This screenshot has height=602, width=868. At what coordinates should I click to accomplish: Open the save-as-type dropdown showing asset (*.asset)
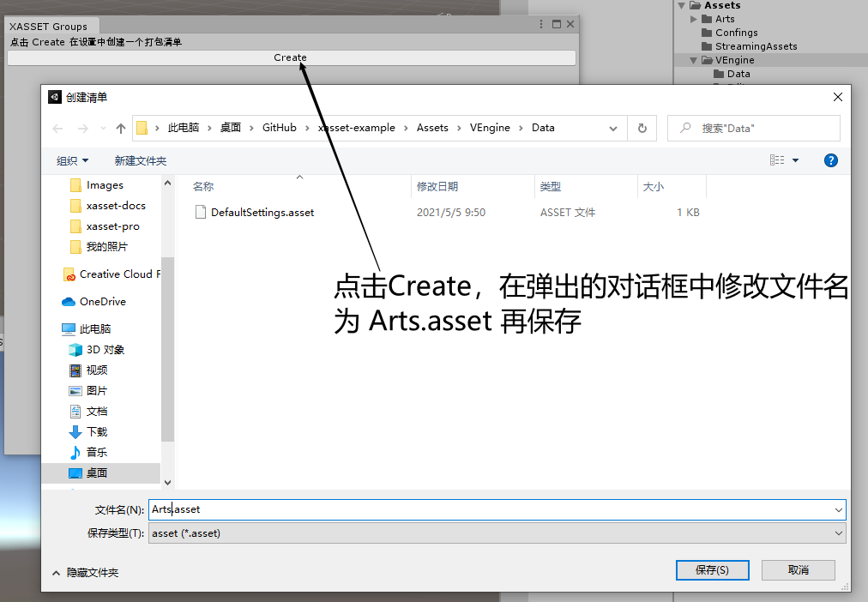point(838,533)
